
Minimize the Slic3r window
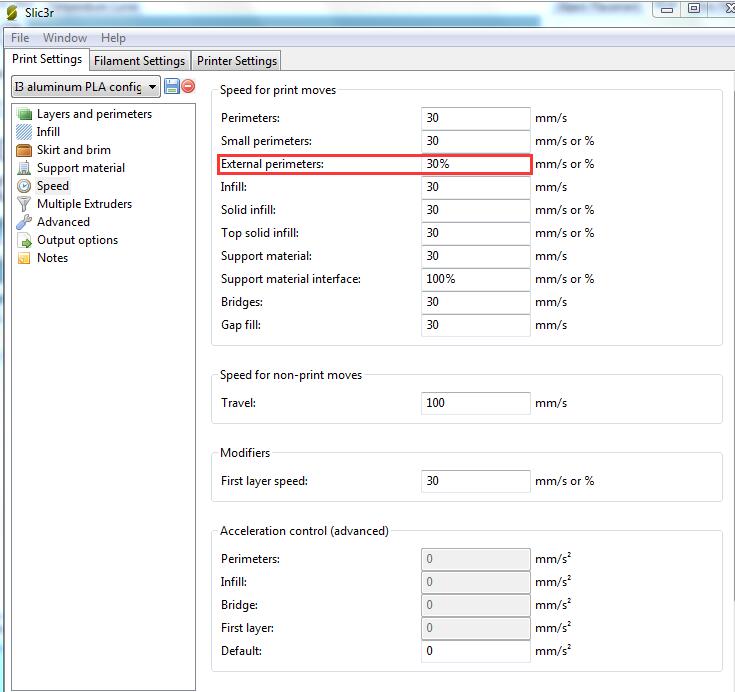(667, 9)
